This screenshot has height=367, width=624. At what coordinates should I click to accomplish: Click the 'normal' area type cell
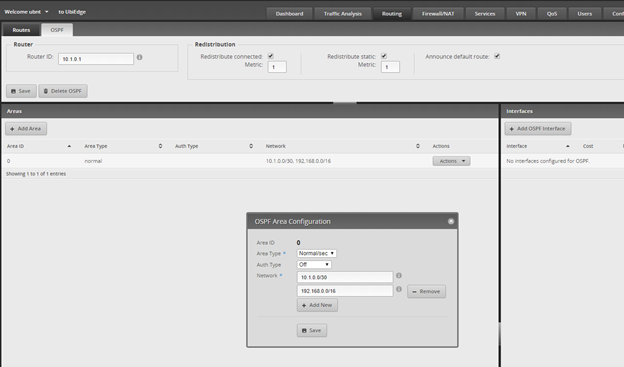point(93,161)
